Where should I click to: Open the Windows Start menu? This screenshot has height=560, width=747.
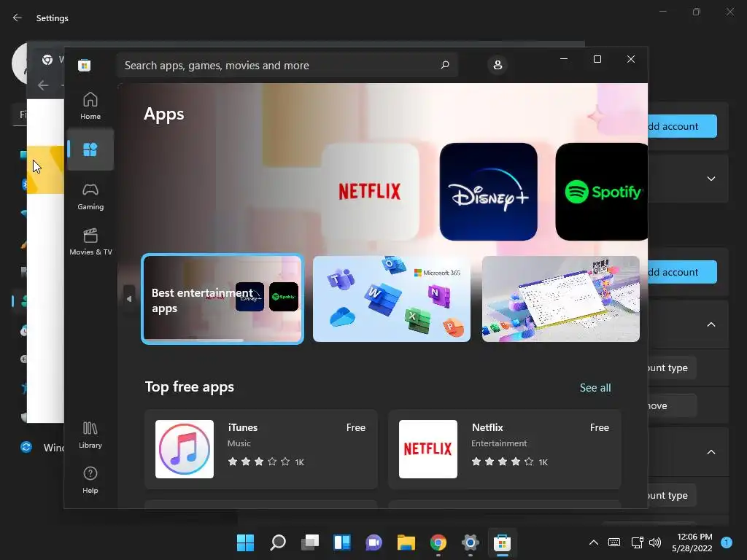[x=245, y=542]
